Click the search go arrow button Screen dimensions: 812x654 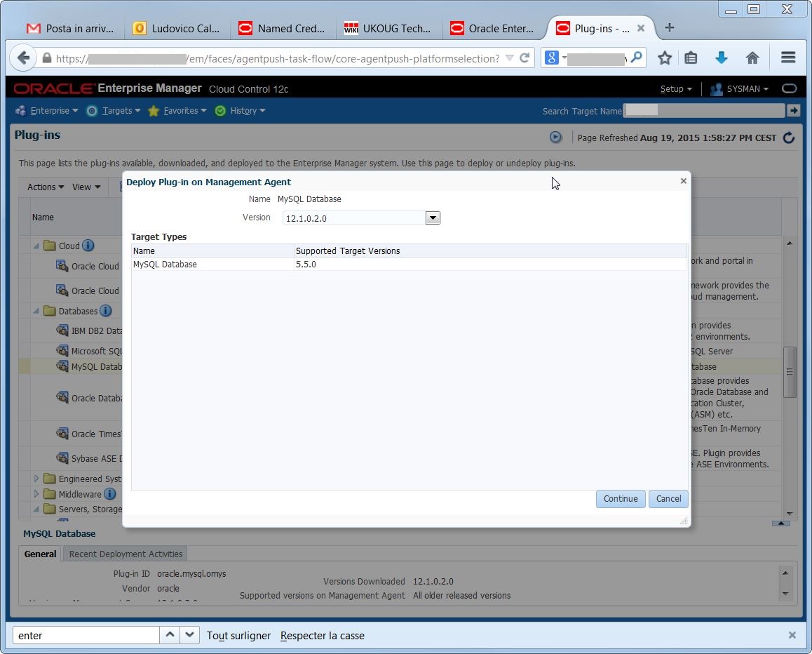793,110
